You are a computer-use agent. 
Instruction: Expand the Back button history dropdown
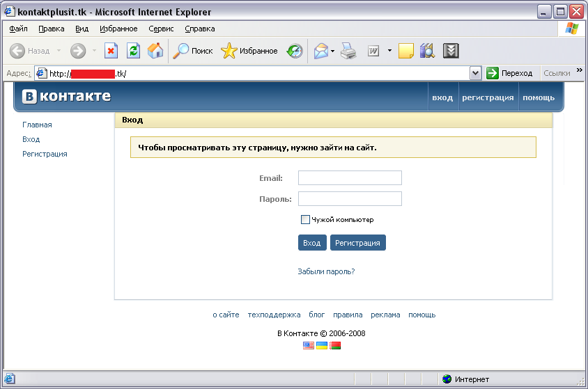[59, 51]
